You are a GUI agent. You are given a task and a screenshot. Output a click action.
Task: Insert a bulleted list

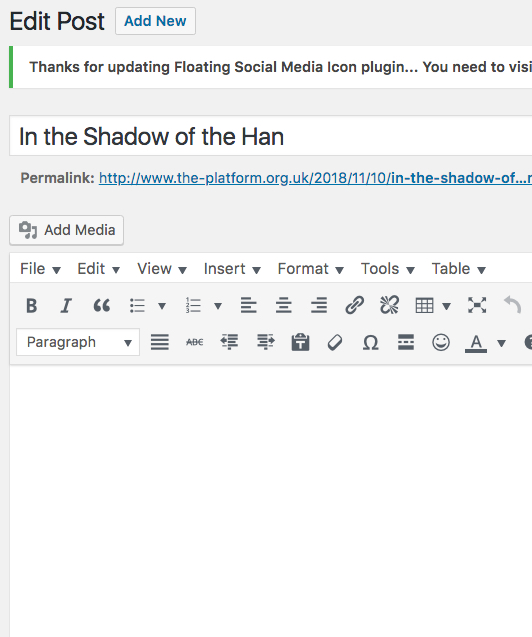(x=137, y=306)
